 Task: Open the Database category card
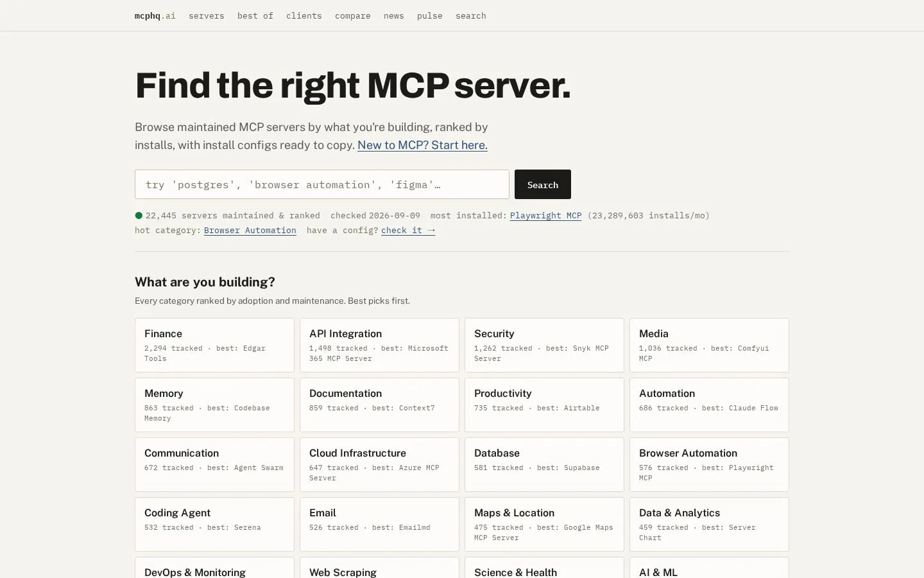544,464
